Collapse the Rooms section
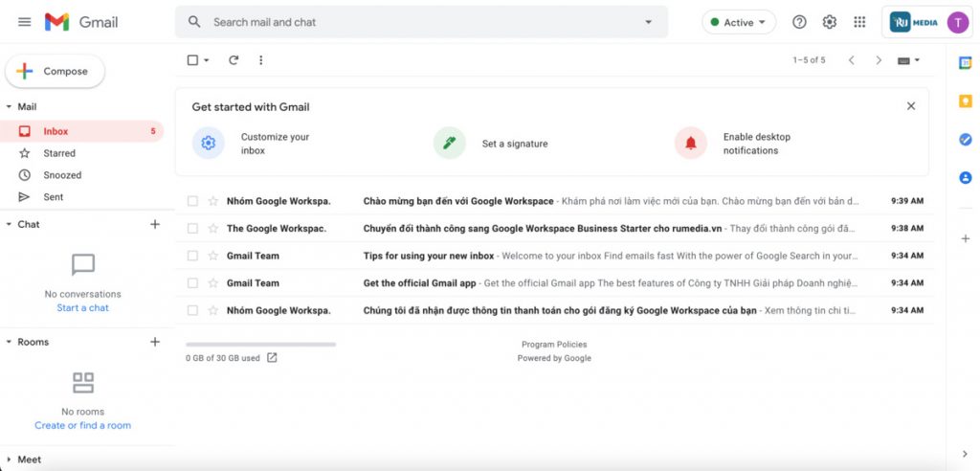 [9, 342]
